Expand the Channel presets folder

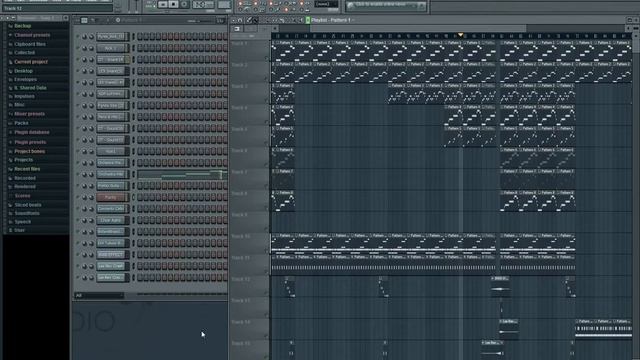point(32,35)
